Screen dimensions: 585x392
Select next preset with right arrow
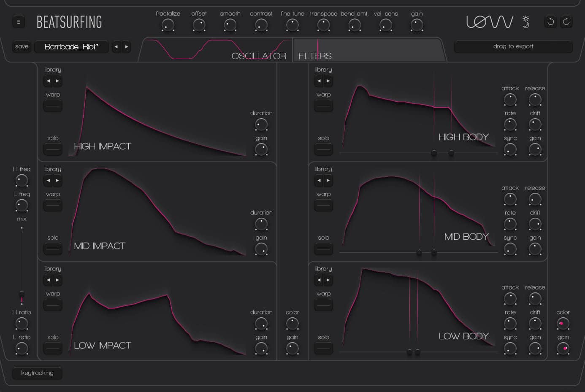tap(126, 47)
